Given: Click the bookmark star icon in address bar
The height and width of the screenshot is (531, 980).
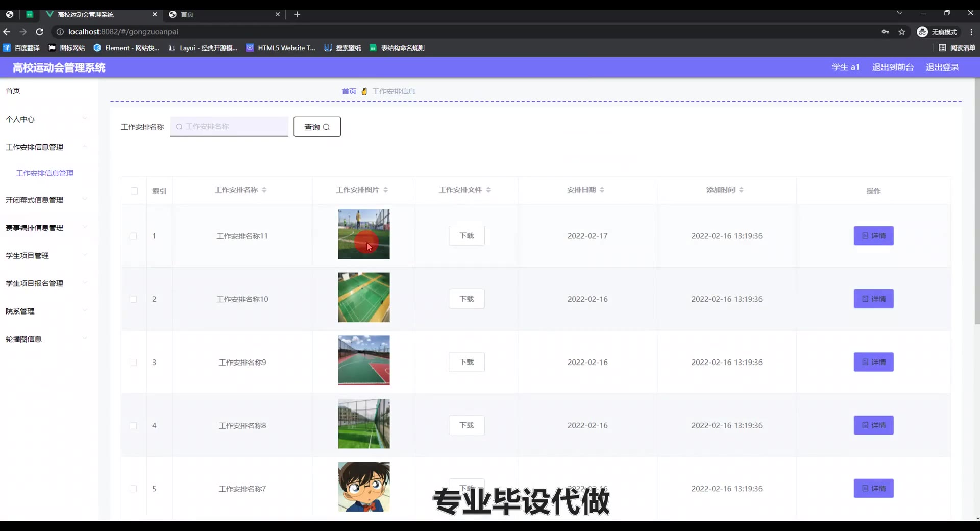Looking at the screenshot, I should pos(902,32).
